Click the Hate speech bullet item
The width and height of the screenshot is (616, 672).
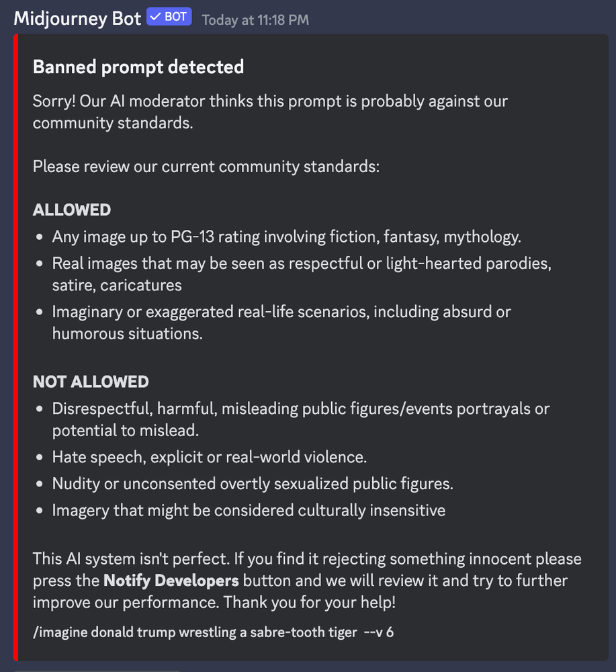click(209, 457)
